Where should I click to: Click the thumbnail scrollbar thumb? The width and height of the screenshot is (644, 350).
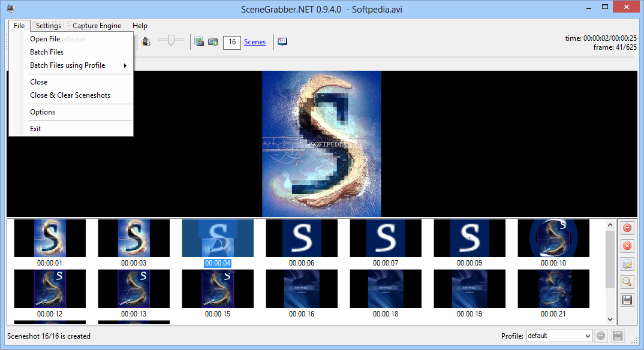[x=610, y=260]
